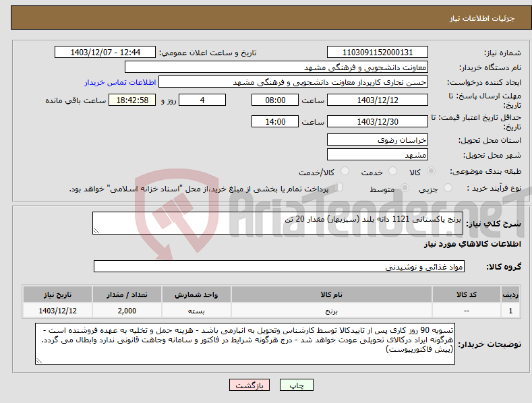Click the تاریخ نیاز column header
Screen dimensions: 532x403
pyautogui.click(x=58, y=294)
